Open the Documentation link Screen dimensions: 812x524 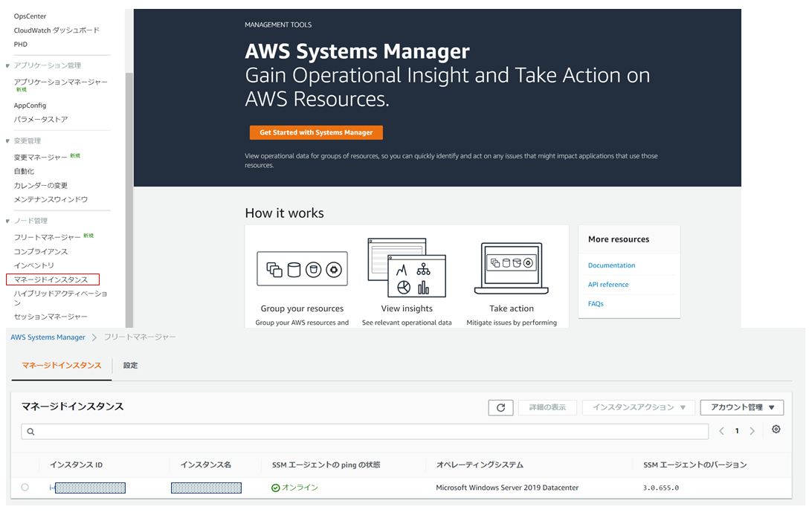tap(611, 265)
